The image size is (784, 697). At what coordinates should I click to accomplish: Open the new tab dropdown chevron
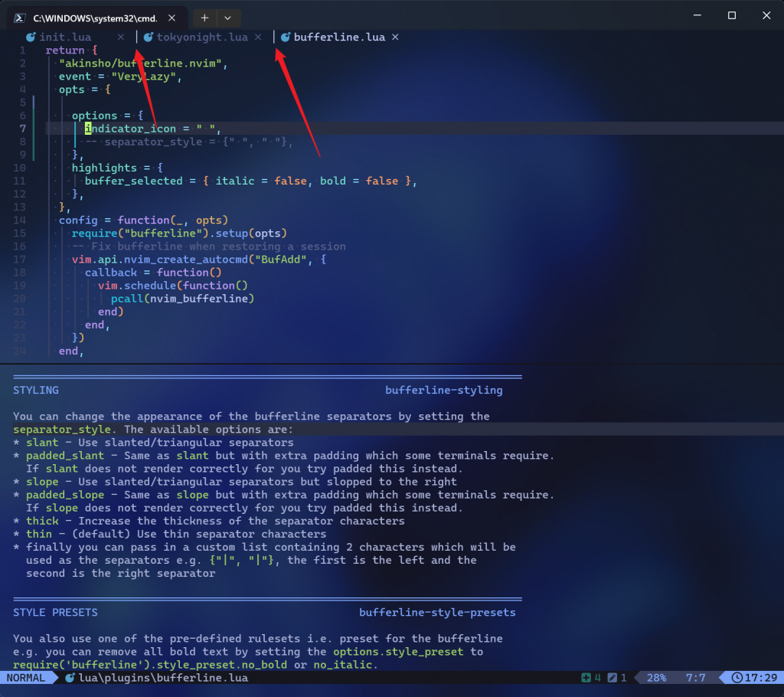(x=229, y=16)
